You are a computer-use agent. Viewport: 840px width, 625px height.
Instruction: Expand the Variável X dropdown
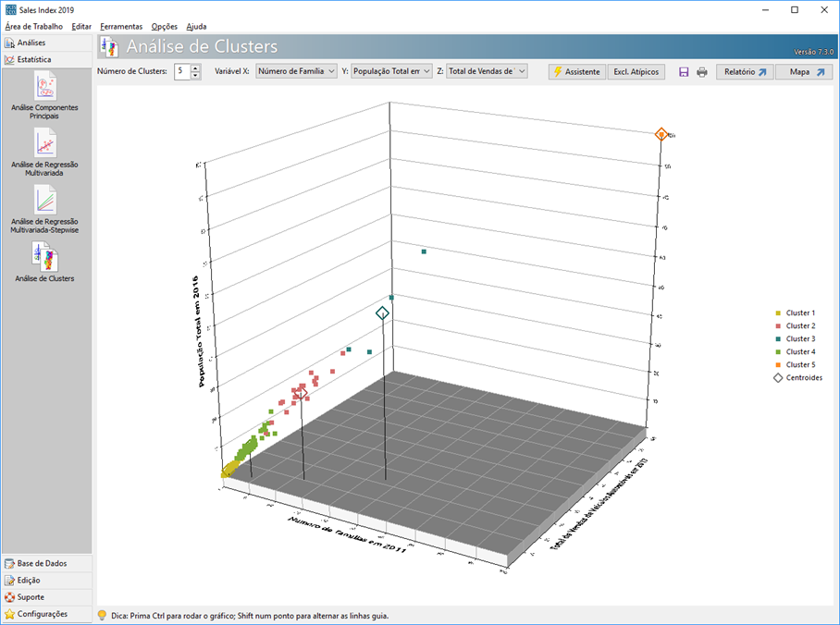296,71
